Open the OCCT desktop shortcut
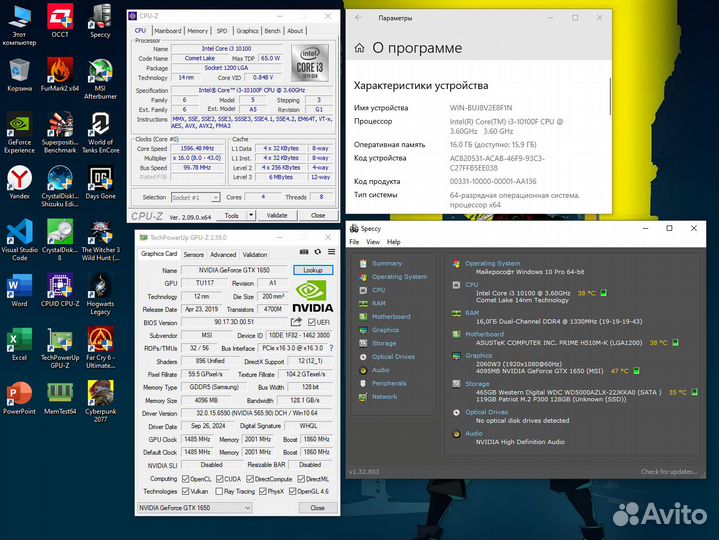The width and height of the screenshot is (719, 540). coord(60,21)
